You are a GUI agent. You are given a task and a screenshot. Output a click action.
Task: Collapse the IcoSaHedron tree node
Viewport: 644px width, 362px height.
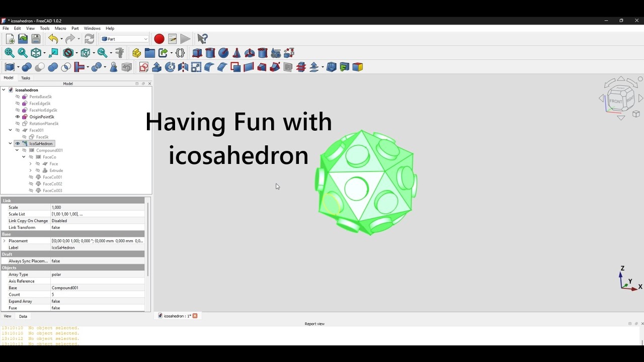[10, 144]
